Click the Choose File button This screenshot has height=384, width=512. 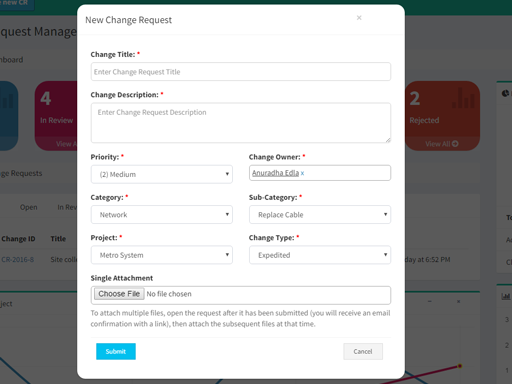pyautogui.click(x=119, y=294)
